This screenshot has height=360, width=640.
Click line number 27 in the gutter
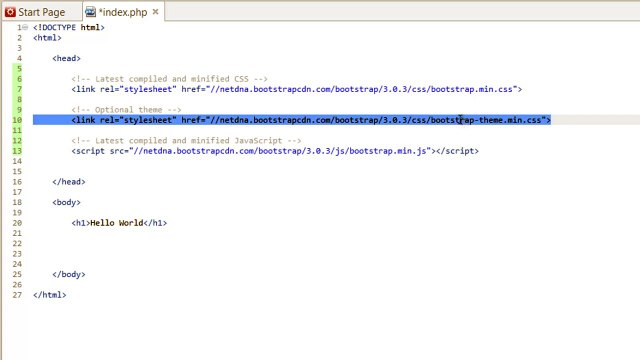pos(17,295)
